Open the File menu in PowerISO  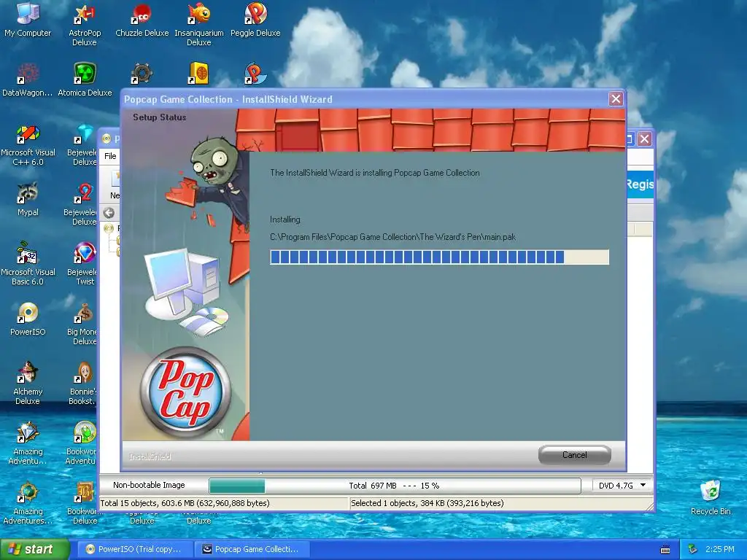click(110, 156)
